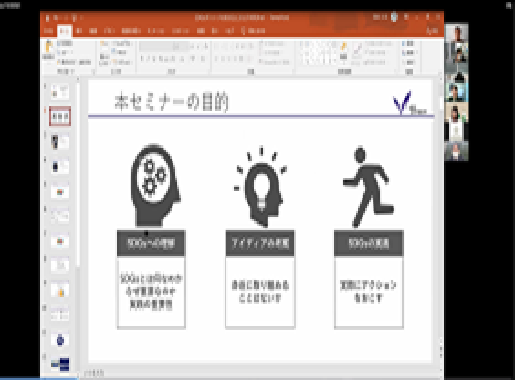
Task: Click the Reset slide icon in the Slides group
Action: click(x=114, y=52)
